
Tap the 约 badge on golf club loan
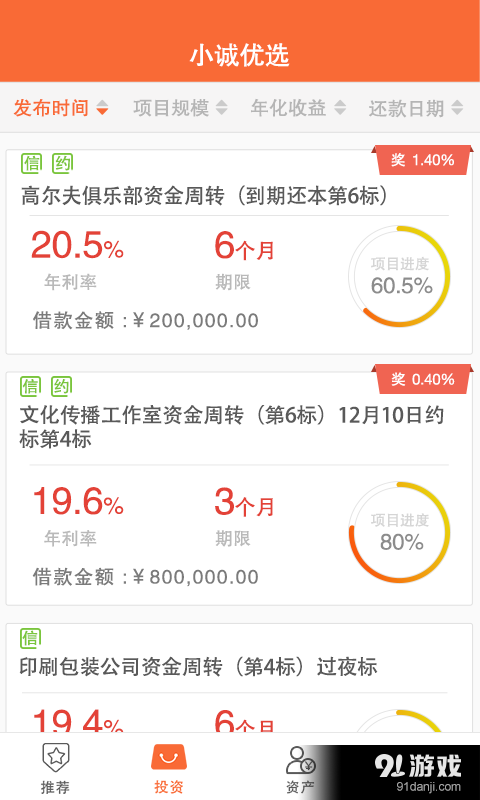(x=62, y=163)
